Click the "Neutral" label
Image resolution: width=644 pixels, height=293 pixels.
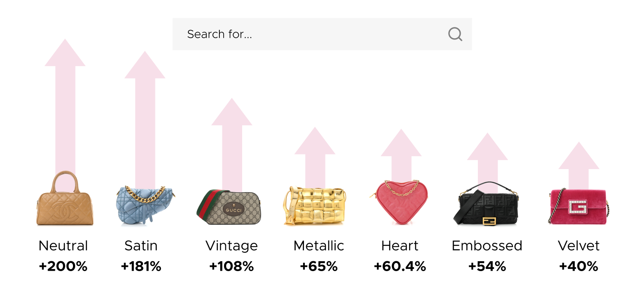pos(63,246)
